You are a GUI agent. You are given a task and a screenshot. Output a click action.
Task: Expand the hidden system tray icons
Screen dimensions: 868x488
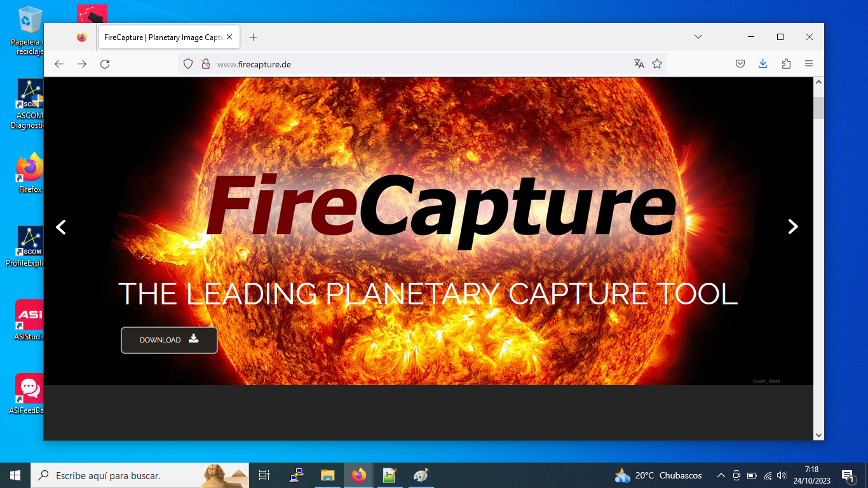(721, 475)
